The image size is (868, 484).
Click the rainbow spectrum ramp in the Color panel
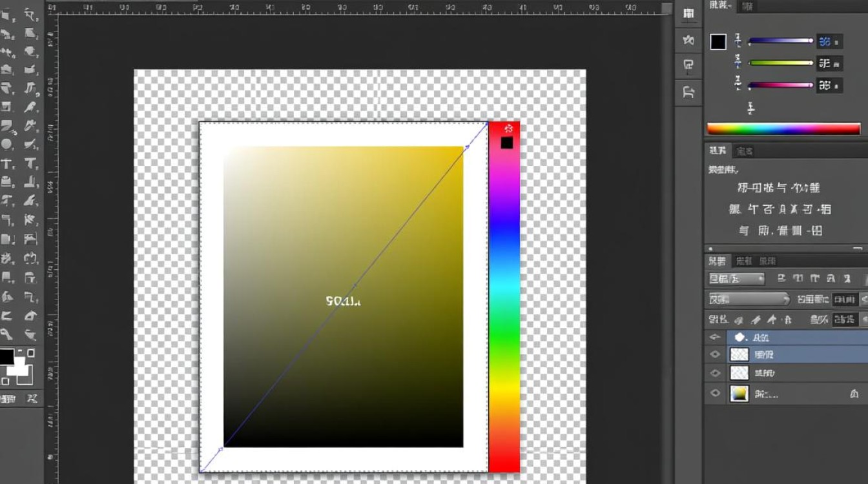click(783, 129)
